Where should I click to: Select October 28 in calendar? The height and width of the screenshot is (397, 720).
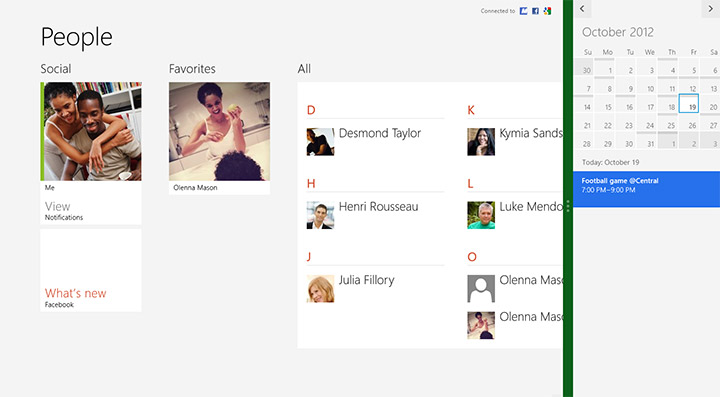tap(583, 140)
